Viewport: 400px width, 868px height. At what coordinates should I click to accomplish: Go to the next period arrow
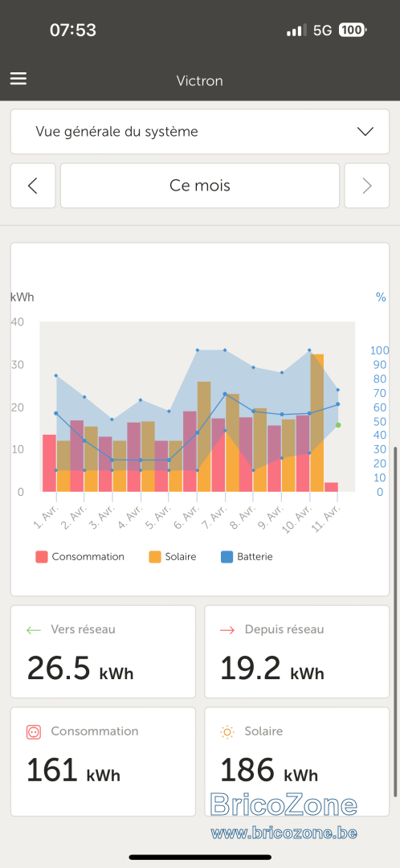pyautogui.click(x=367, y=186)
